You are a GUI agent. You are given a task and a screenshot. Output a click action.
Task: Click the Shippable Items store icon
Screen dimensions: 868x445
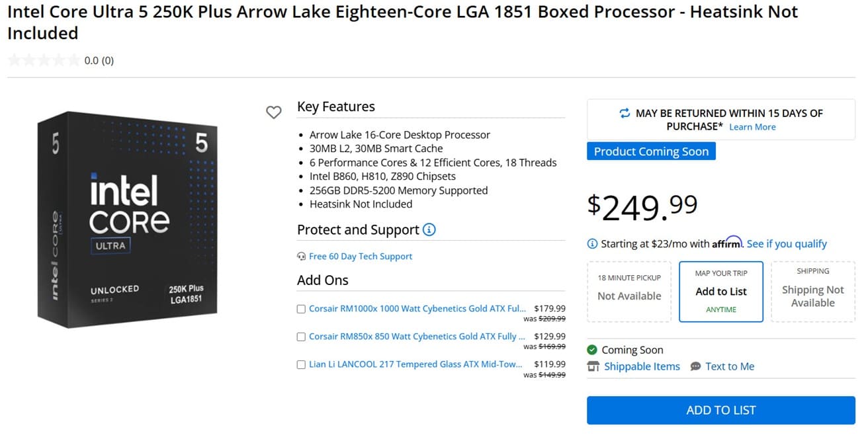[593, 366]
